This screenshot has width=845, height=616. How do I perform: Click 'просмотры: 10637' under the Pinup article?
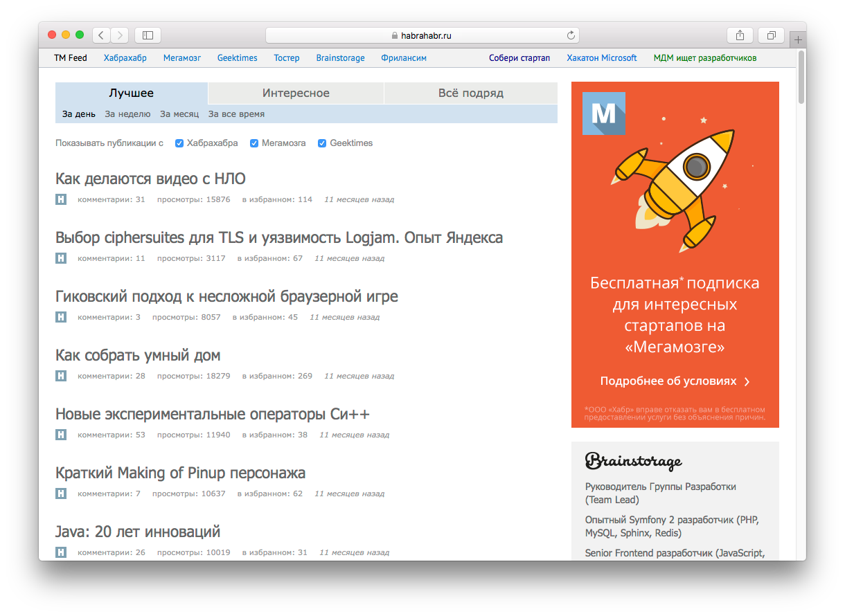(188, 493)
